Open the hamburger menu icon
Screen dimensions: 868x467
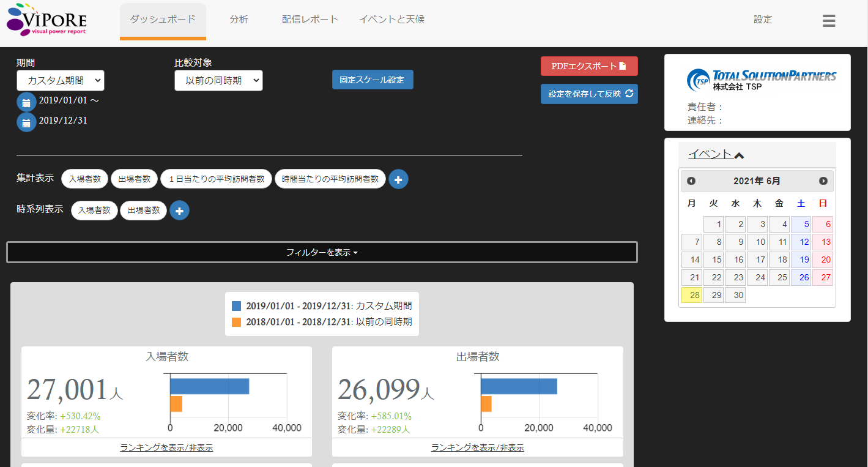(x=829, y=21)
